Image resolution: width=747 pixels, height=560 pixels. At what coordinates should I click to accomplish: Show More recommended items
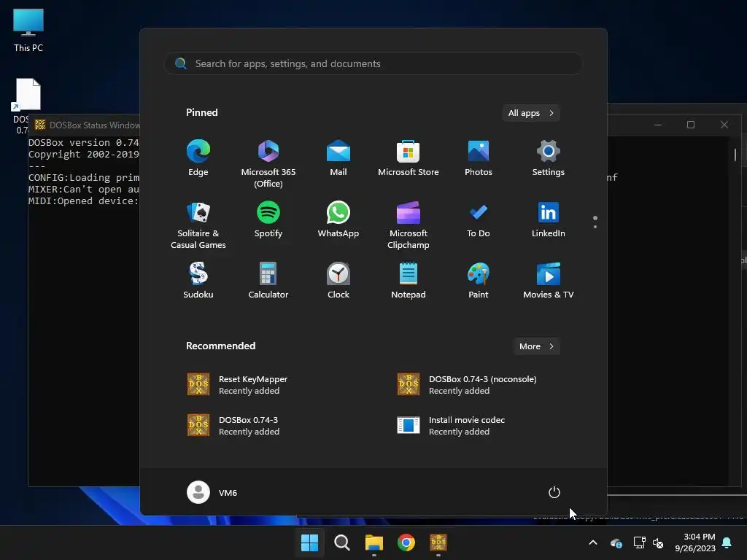pyautogui.click(x=536, y=346)
